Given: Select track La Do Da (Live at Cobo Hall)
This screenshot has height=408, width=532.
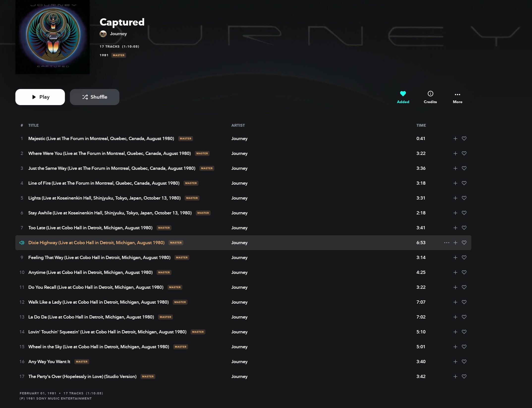Looking at the screenshot, I should 91,317.
